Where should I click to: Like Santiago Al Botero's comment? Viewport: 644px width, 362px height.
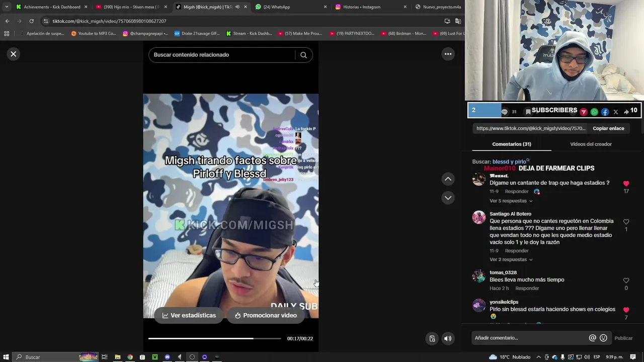[626, 222]
